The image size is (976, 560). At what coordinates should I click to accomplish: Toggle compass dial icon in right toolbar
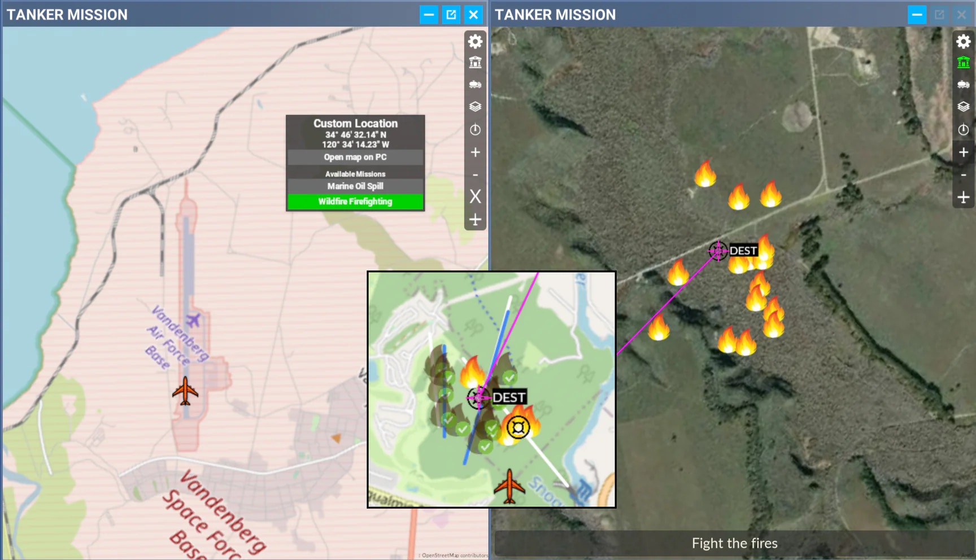[963, 130]
